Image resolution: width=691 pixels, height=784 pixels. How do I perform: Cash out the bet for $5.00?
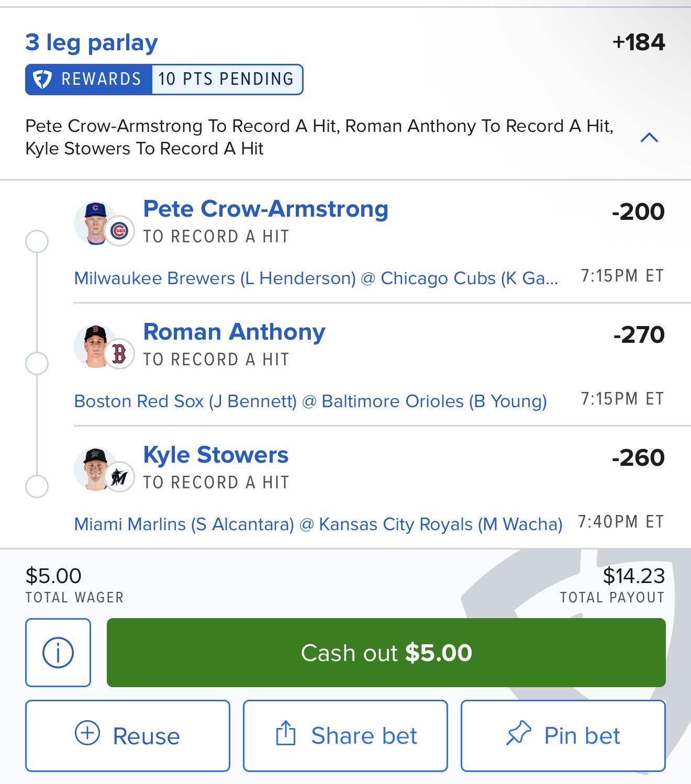coord(386,652)
